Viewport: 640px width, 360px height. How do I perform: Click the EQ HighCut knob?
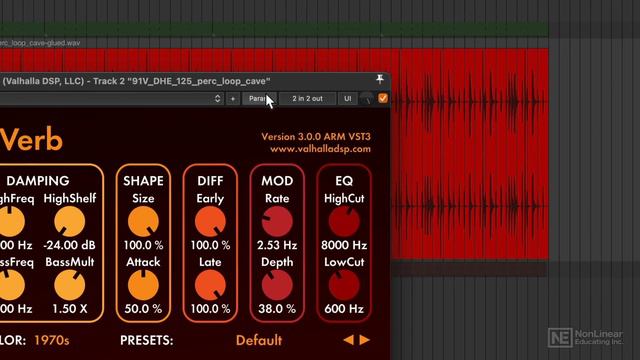point(344,221)
